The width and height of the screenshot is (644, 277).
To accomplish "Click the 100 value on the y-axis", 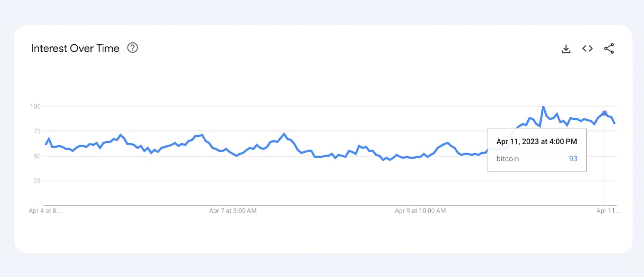I will (35, 106).
